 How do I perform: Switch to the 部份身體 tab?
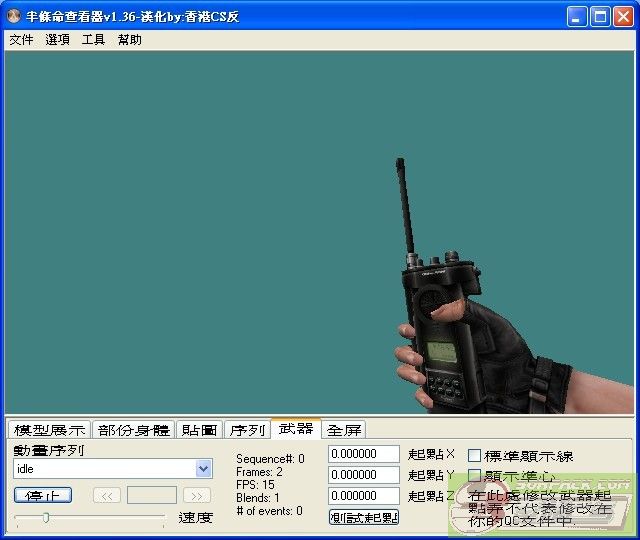pos(133,430)
